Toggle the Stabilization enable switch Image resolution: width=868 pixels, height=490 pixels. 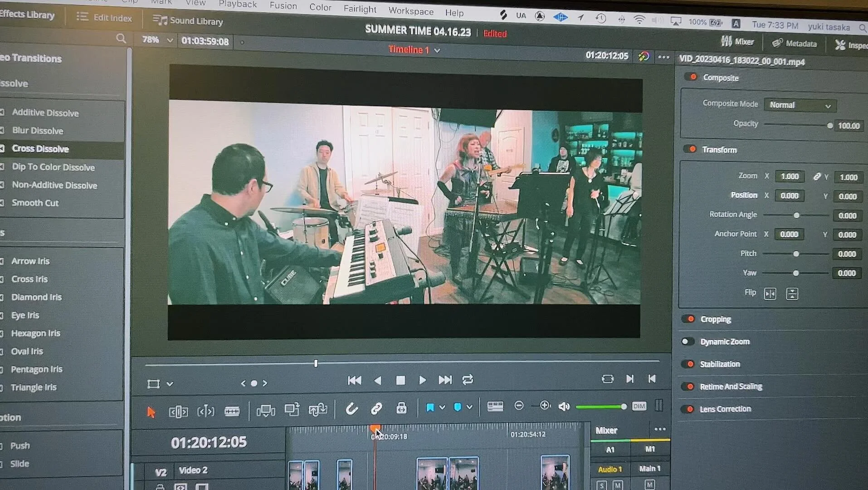point(688,364)
